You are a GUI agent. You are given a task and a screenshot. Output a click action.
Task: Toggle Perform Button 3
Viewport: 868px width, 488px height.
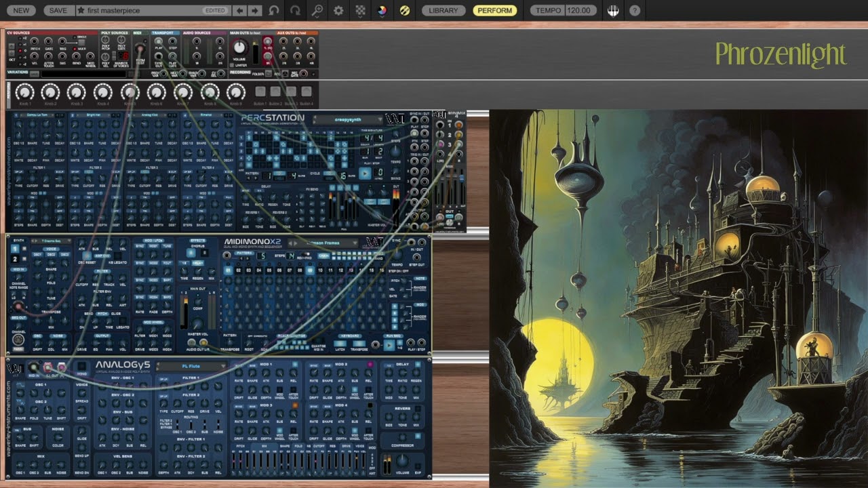(292, 91)
